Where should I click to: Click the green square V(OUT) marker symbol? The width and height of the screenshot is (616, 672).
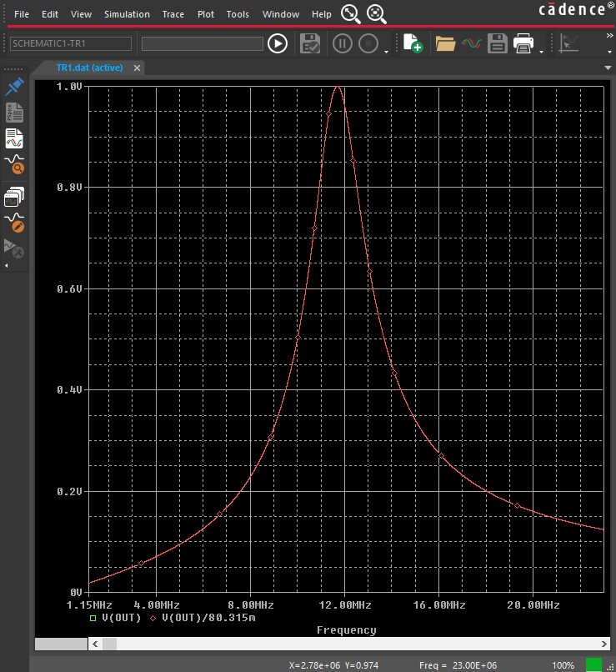point(93,618)
